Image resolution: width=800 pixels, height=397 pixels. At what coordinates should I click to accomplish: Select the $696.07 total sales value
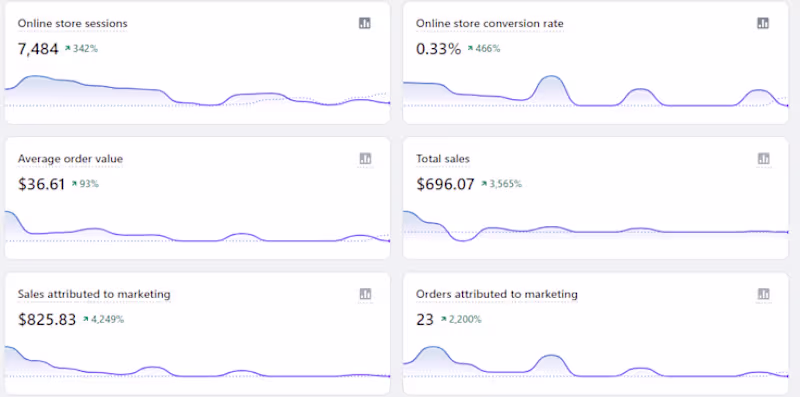[445, 184]
